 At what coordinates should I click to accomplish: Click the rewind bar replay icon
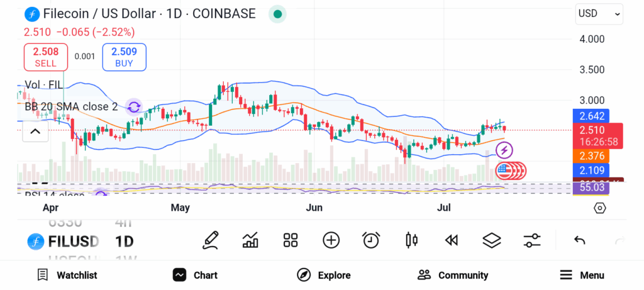(451, 240)
